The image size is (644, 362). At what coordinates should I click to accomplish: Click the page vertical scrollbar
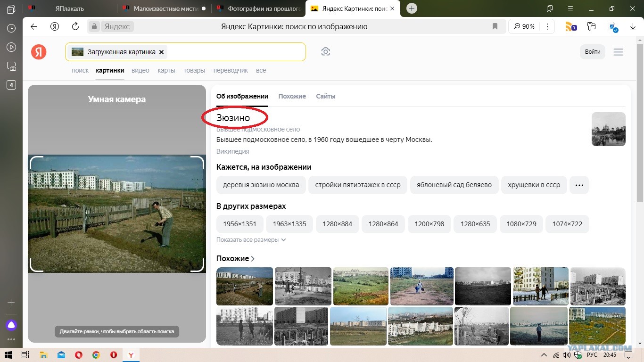tap(640, 123)
